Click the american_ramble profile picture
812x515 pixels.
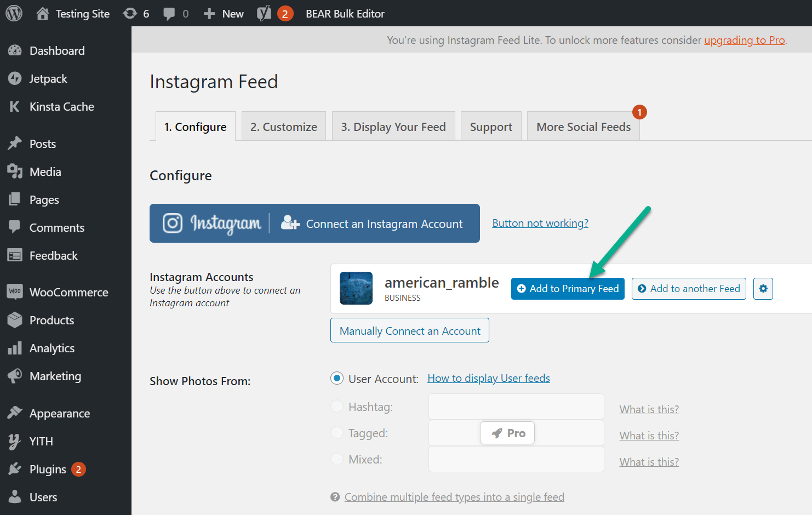[x=356, y=288]
